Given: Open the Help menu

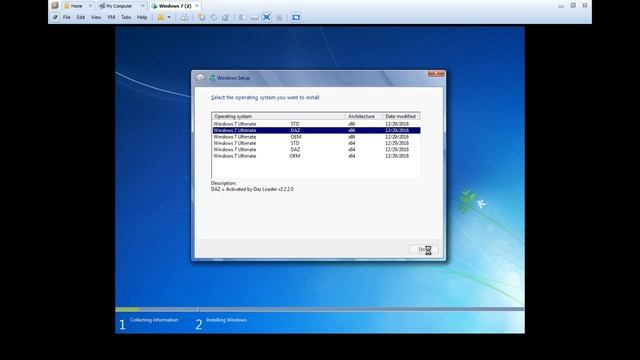Looking at the screenshot, I should pyautogui.click(x=142, y=17).
